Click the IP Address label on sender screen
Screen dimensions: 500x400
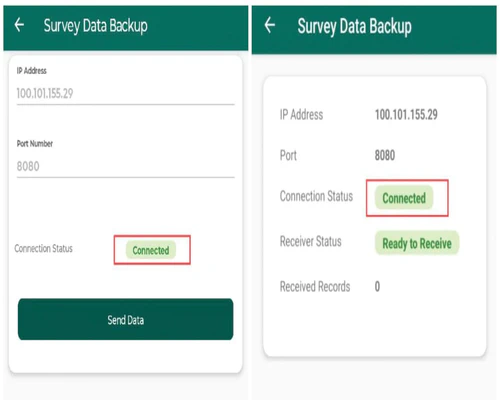[32, 71]
